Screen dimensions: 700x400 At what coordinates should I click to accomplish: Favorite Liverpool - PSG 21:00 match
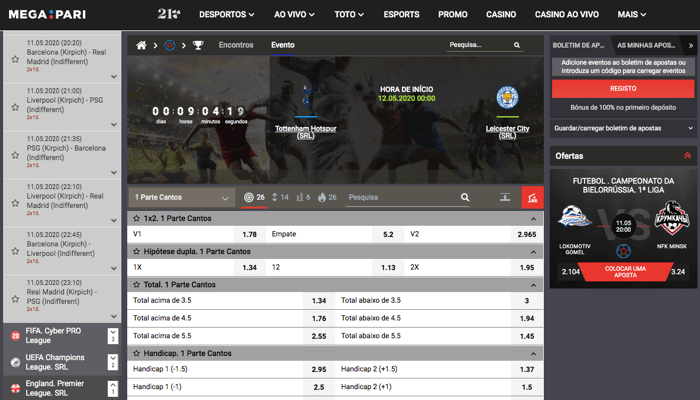[15, 107]
